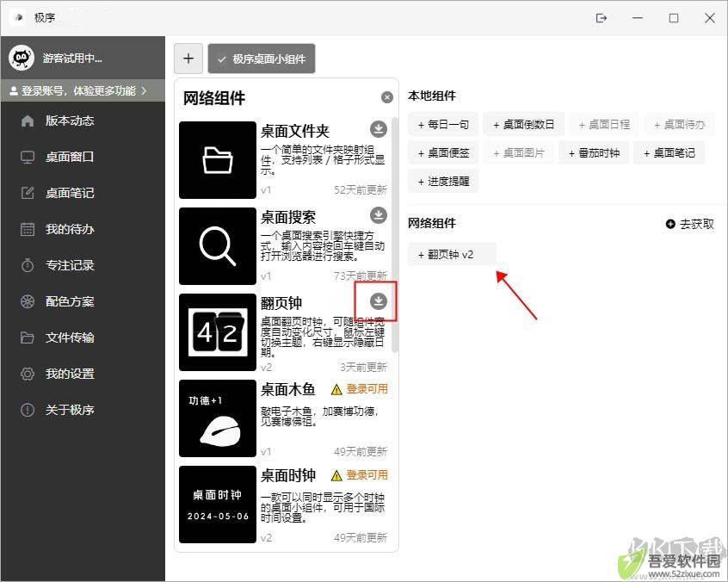Viewport: 728px width, 582px height.
Task: Click the 52天前更新 text
Action: (x=361, y=190)
